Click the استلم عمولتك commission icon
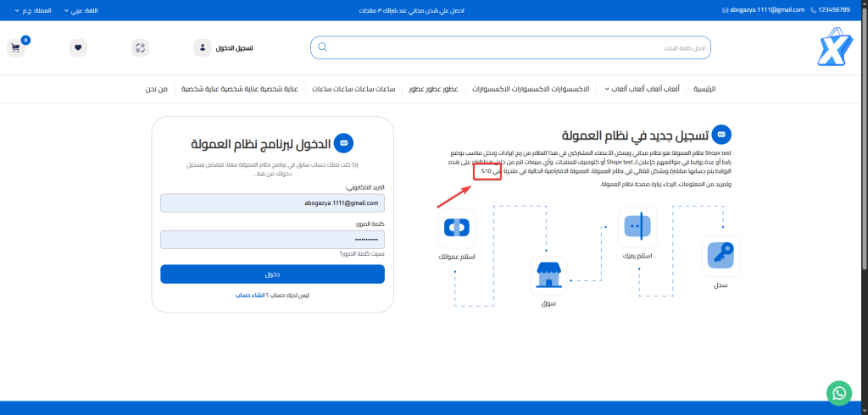 coord(457,228)
